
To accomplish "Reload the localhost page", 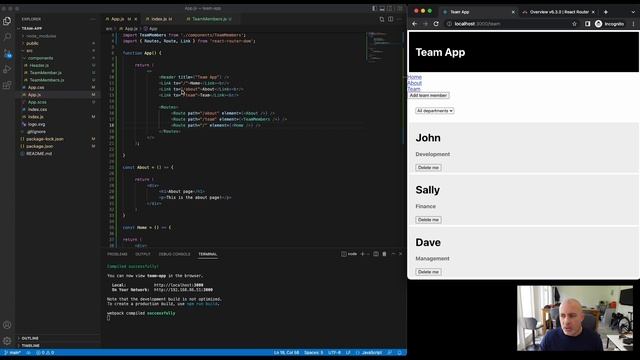I will coord(436,24).
